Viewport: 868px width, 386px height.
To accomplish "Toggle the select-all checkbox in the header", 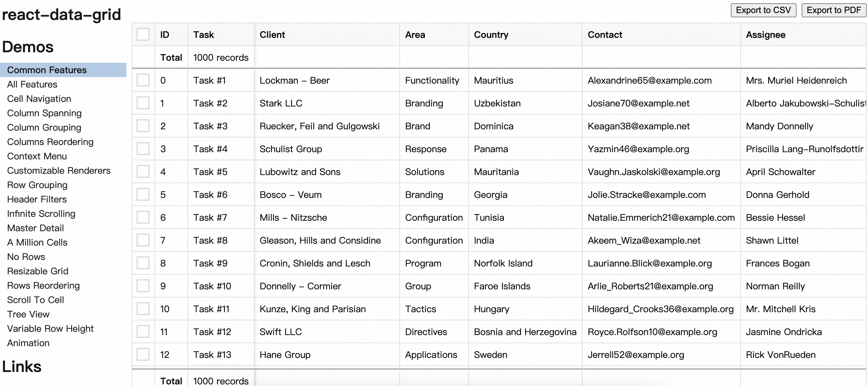I will click(x=143, y=34).
